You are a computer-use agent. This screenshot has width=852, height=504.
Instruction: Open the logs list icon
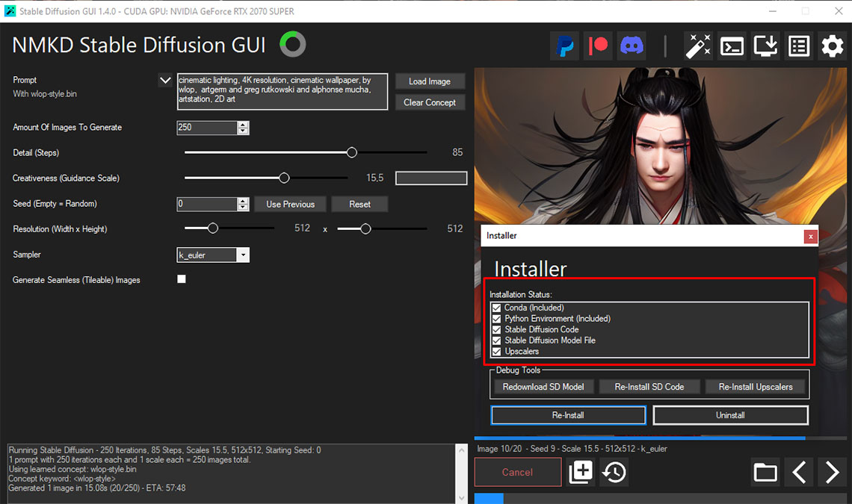click(799, 46)
